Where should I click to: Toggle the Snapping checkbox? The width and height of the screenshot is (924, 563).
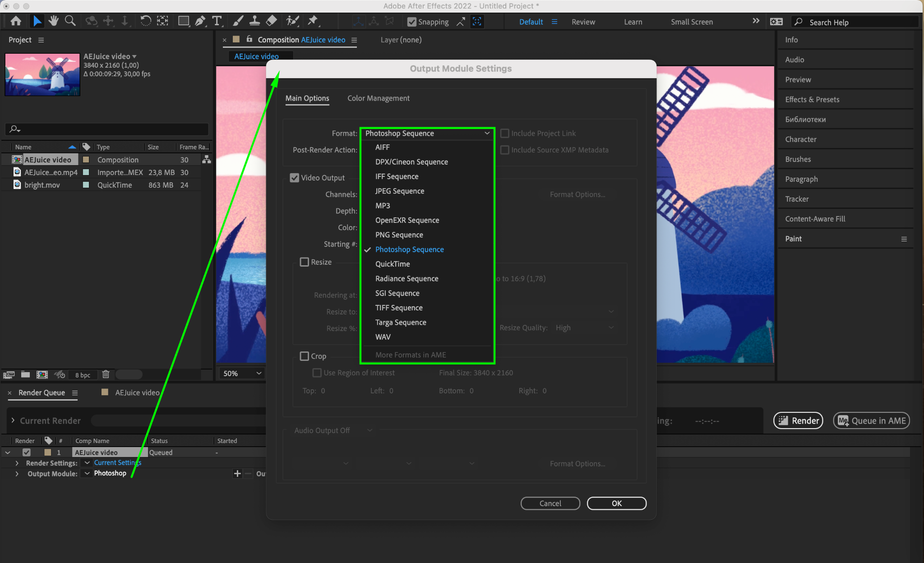point(411,22)
